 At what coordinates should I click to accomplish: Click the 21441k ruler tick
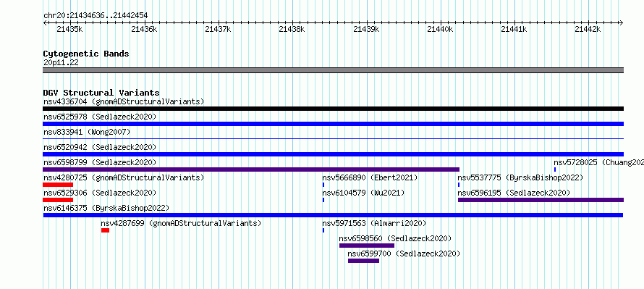[x=514, y=29]
